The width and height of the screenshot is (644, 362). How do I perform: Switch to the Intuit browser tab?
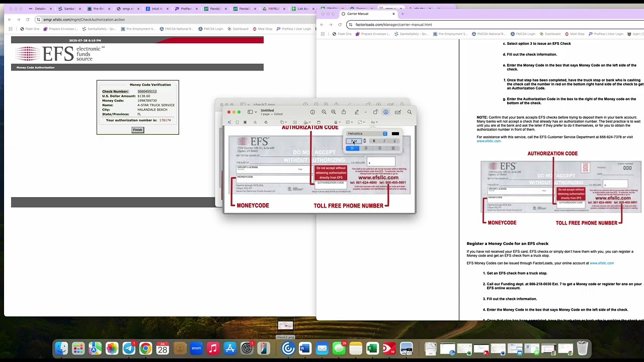156,9
